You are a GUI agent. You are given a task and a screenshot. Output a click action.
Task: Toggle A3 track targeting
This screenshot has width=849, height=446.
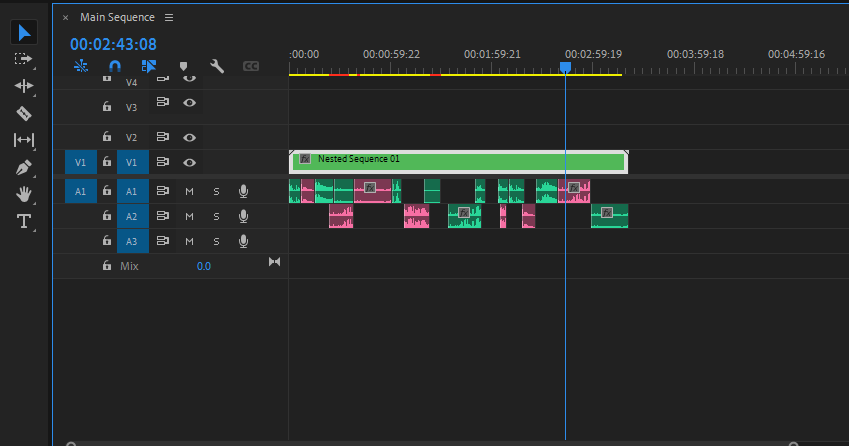(x=133, y=241)
